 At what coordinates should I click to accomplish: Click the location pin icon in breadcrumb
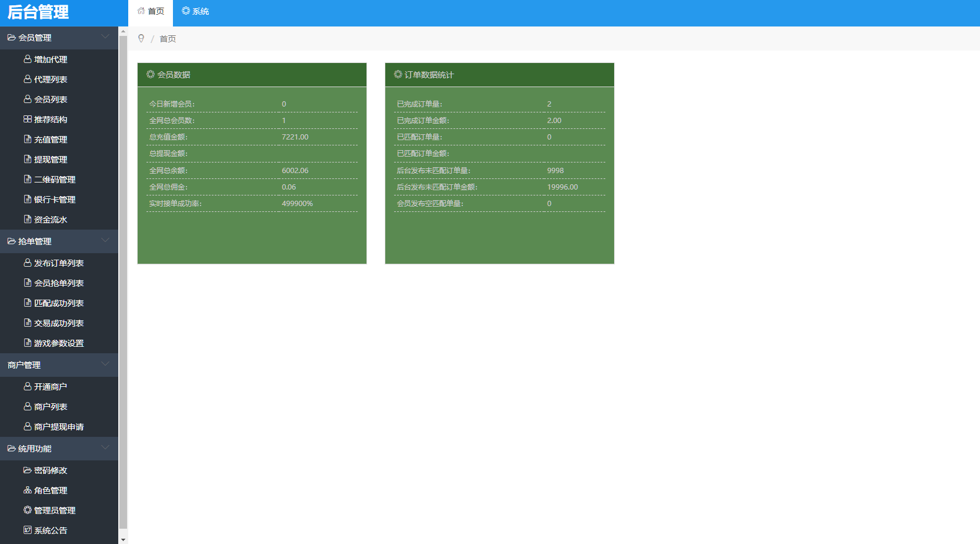tap(141, 39)
